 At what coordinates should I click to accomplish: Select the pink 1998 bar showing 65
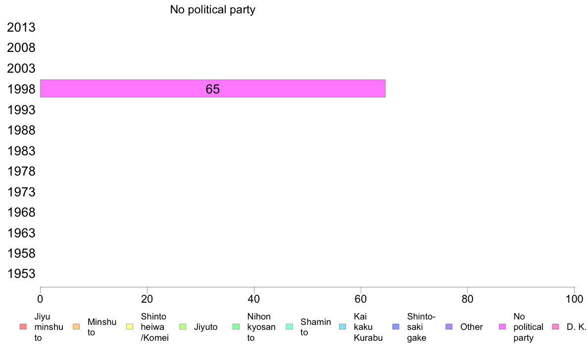(x=213, y=89)
